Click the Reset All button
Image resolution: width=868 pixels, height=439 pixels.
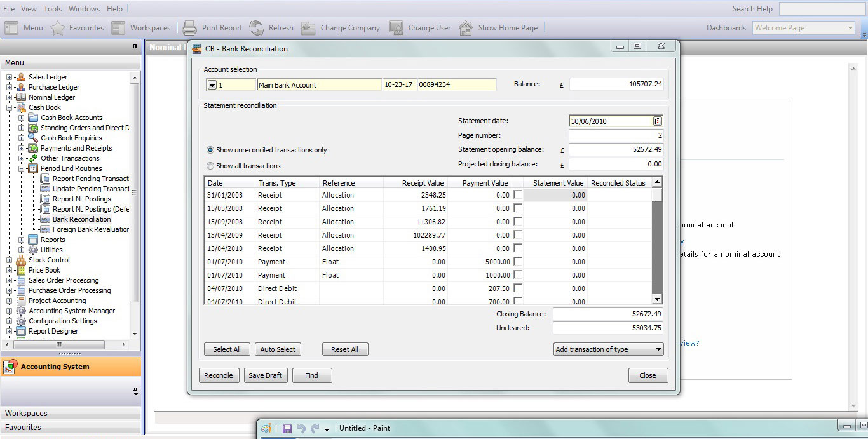point(345,349)
